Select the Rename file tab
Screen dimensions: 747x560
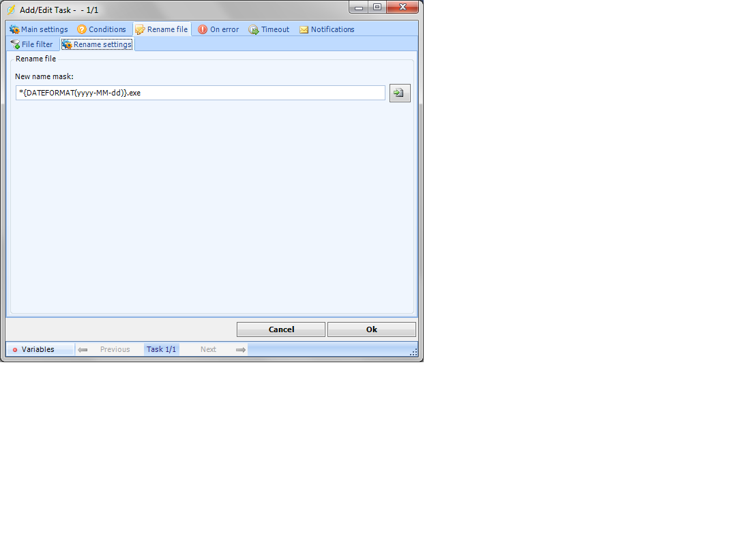[x=162, y=30]
